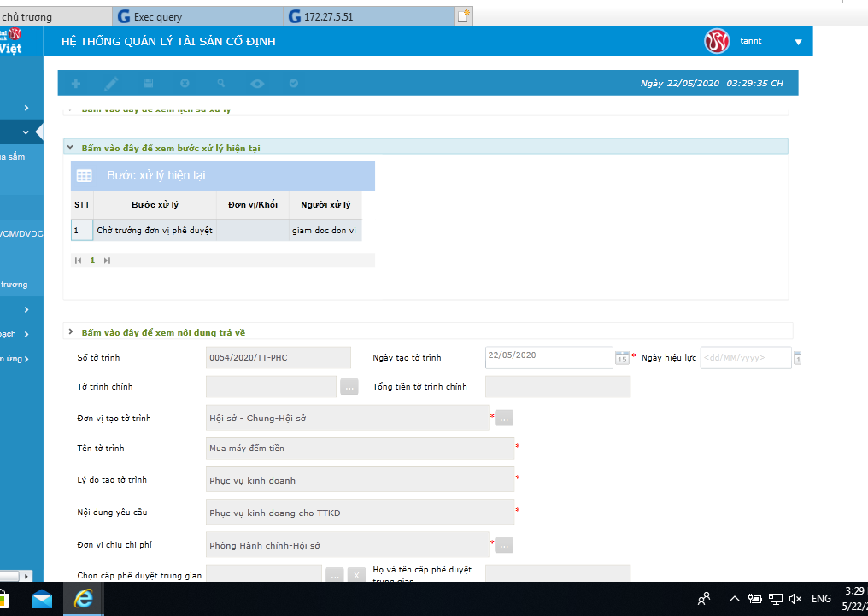Click the approve checkmark toolbar icon

294,83
